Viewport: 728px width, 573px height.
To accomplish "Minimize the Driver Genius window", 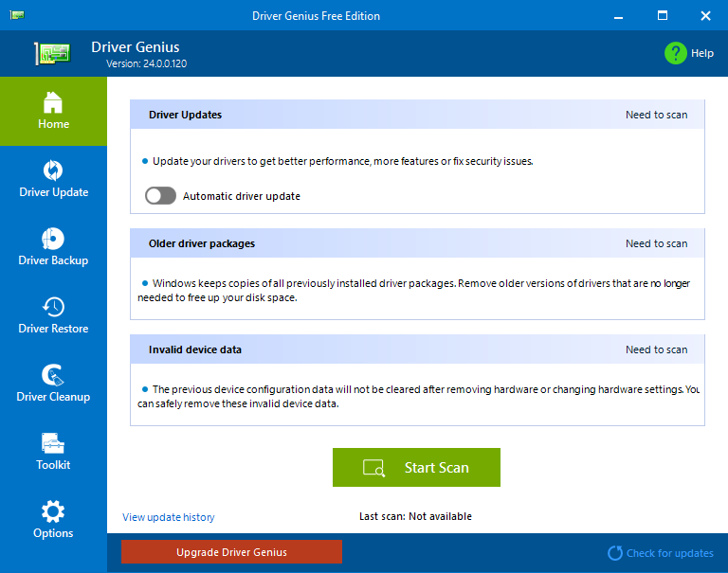I will (619, 16).
